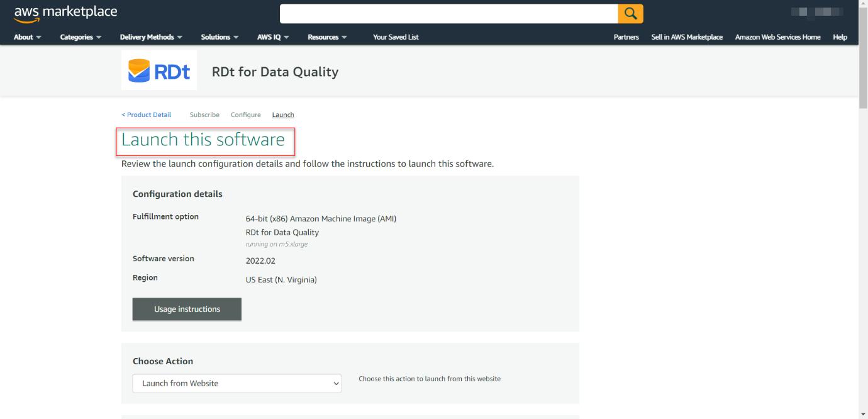Open Your Saved List
The height and width of the screenshot is (419, 868).
[x=396, y=37]
